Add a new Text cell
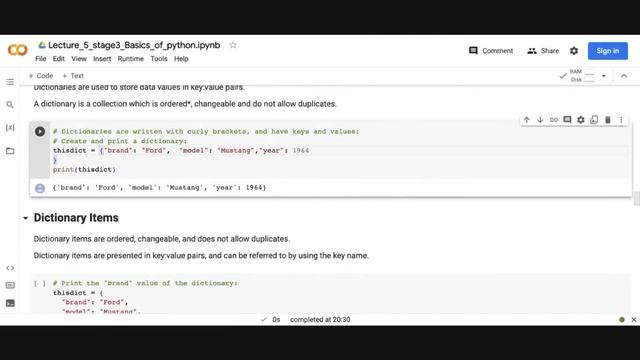Image resolution: width=640 pixels, height=360 pixels. click(73, 76)
